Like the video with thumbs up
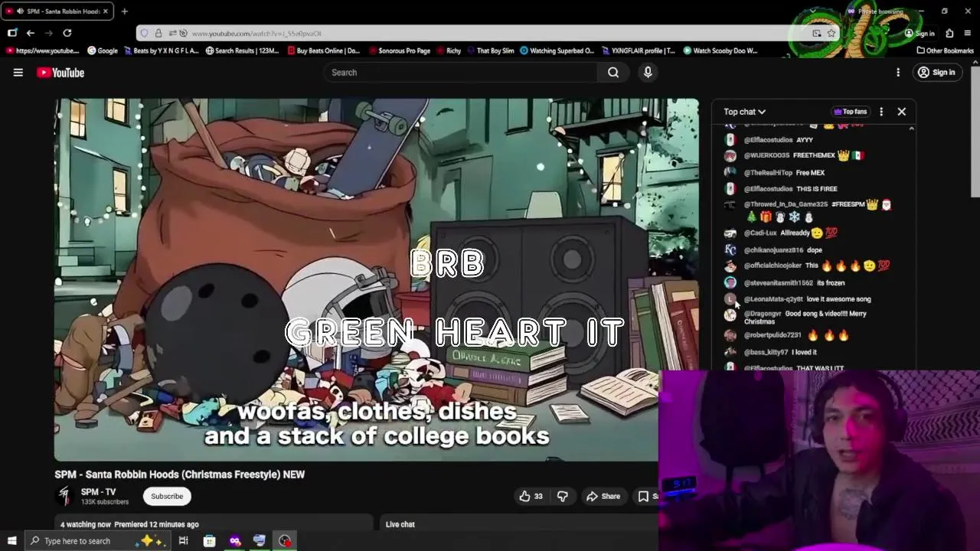 531,496
